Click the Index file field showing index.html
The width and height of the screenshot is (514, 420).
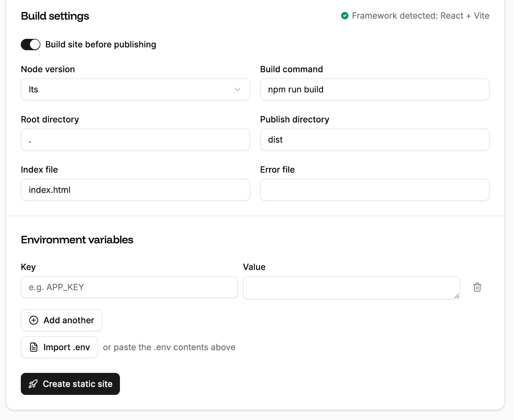[x=135, y=190]
